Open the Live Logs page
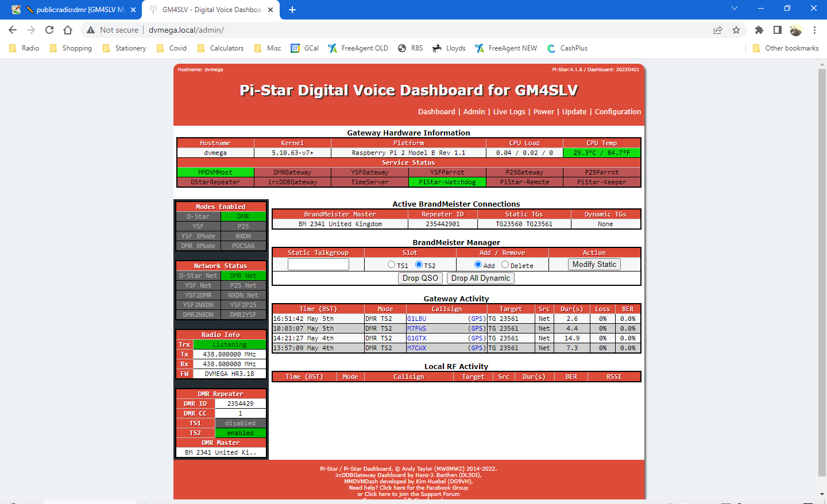 point(509,111)
